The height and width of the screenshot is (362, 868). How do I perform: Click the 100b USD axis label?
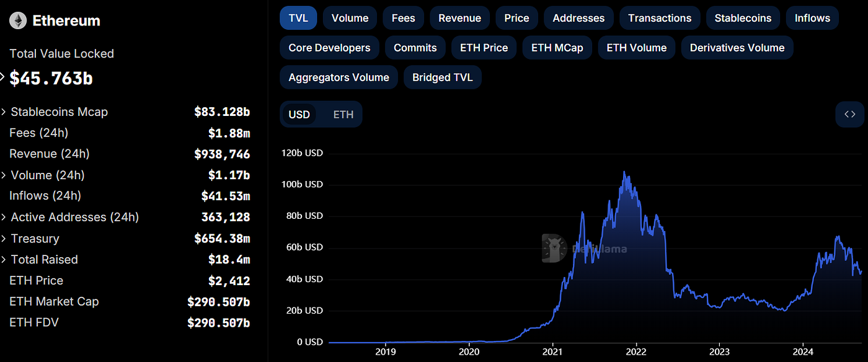[302, 185]
